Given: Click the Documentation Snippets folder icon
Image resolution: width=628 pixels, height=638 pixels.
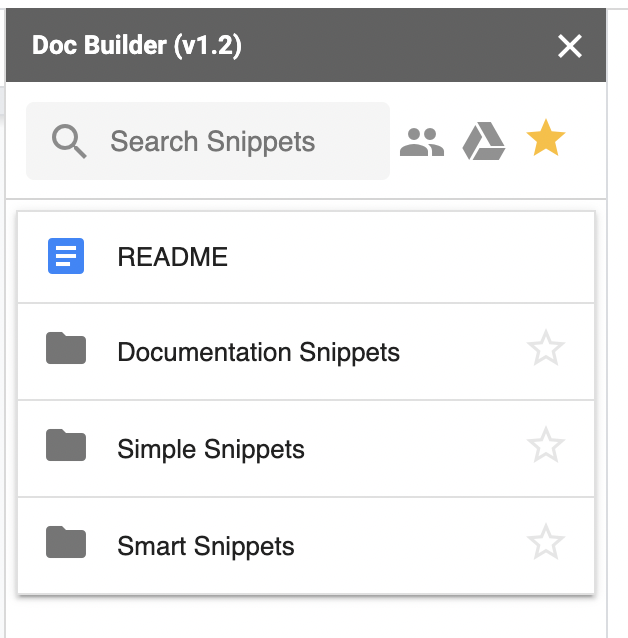Looking at the screenshot, I should point(66,348).
